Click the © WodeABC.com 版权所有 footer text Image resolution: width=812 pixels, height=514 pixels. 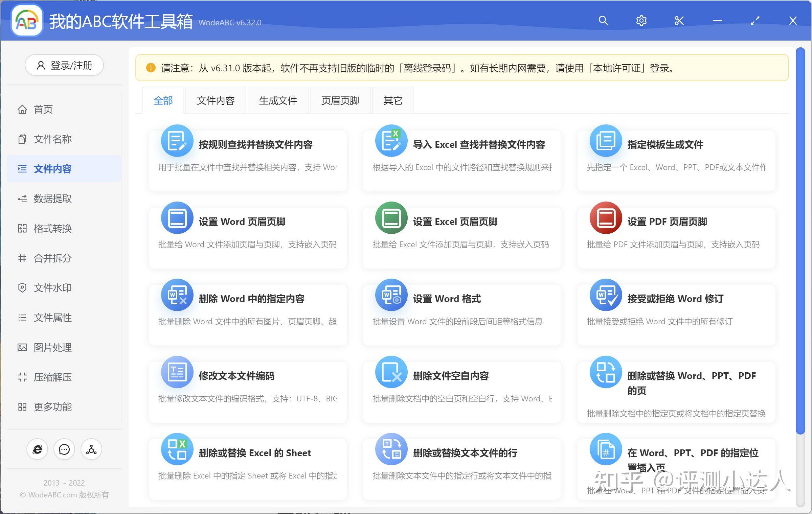tap(64, 495)
